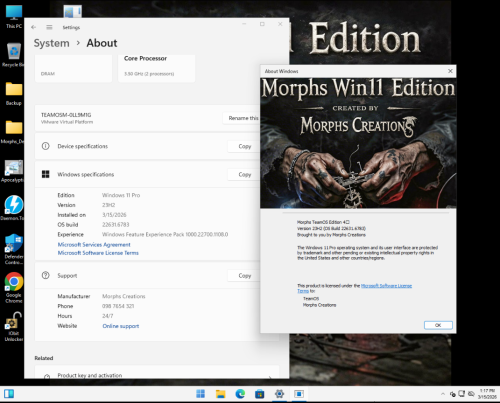The width and height of the screenshot is (500, 403).
Task: Show hidden icons tray chevron
Action: click(x=443, y=394)
